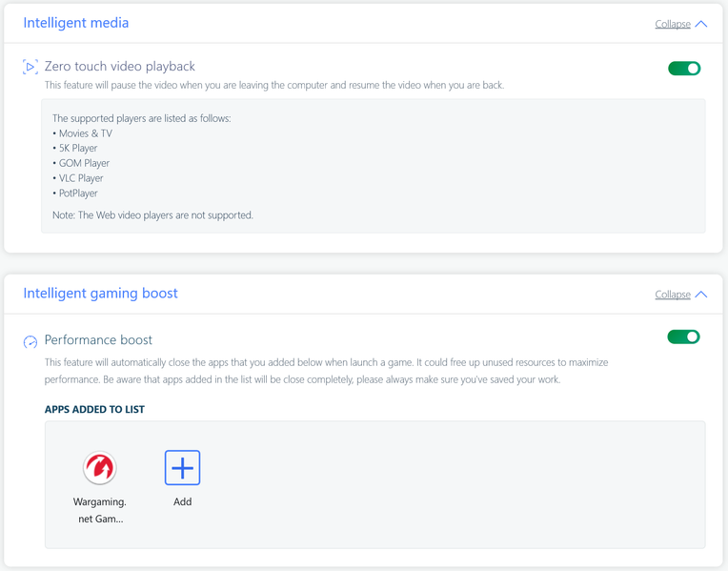Screen dimensions: 728x571
Task: Click the Zero touch video playback heading
Action: point(120,67)
